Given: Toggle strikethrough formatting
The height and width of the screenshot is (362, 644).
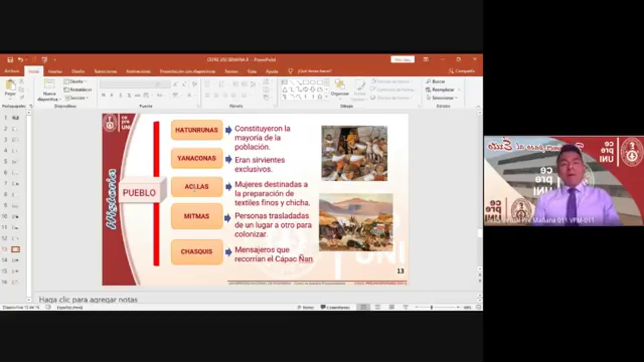Looking at the screenshot, I should coord(138,95).
